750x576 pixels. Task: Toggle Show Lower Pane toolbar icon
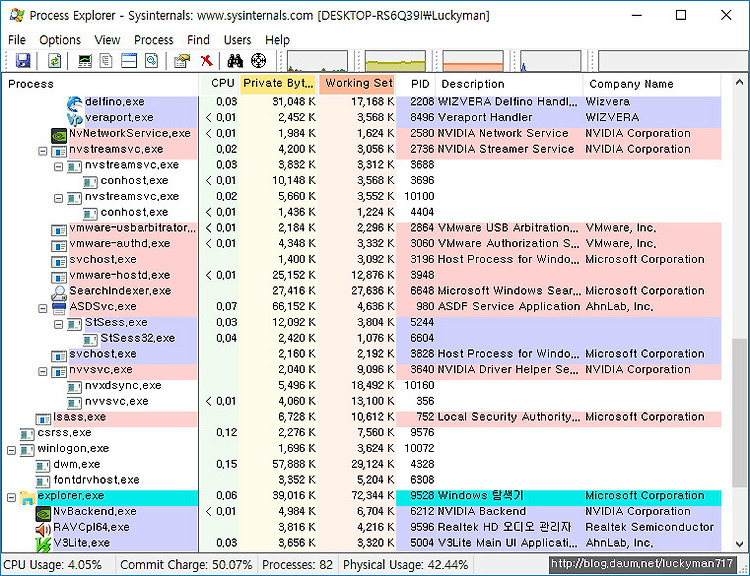click(x=129, y=61)
